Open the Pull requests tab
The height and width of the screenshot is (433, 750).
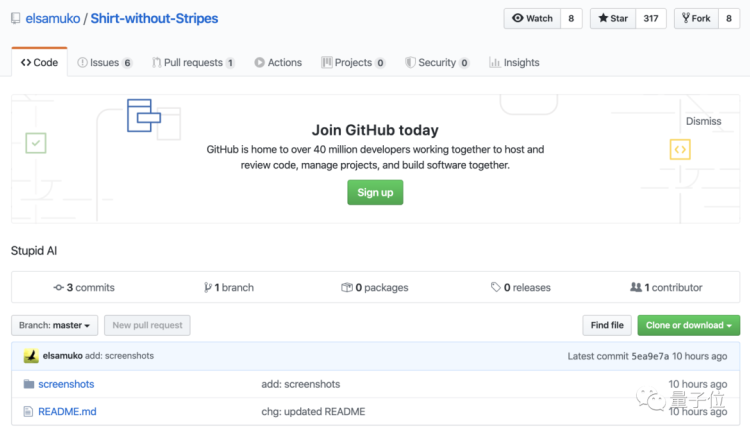click(193, 62)
